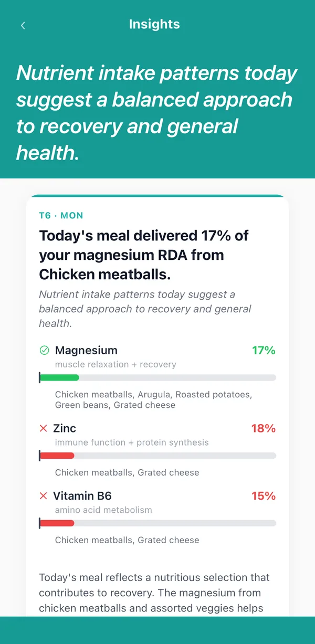Select the Magnesium progress bar
The image size is (315, 644).
(157, 377)
